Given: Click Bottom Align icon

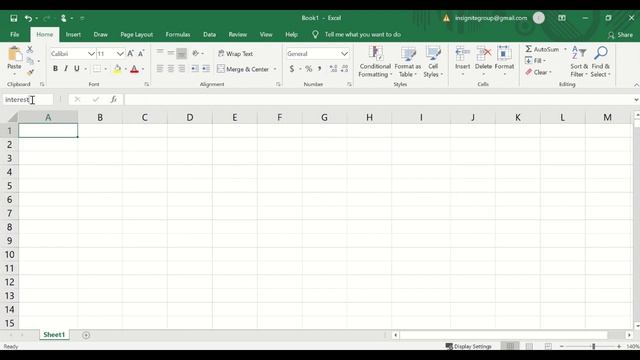Looking at the screenshot, I should pos(181,53).
